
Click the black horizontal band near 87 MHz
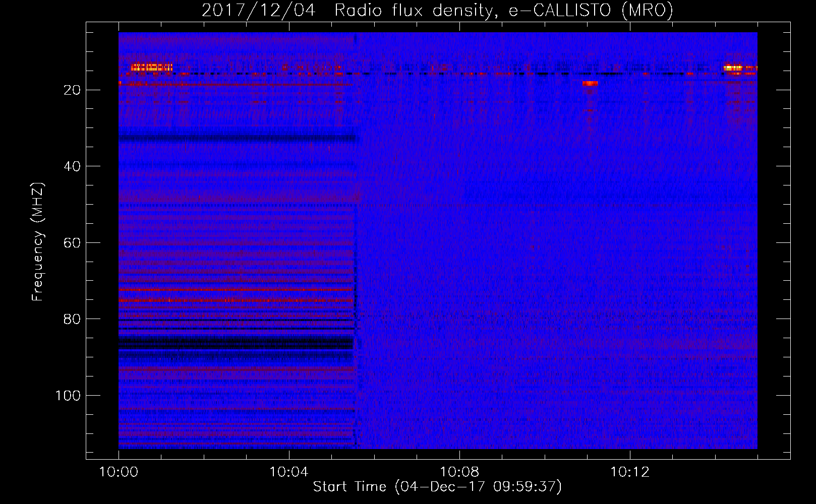pos(237,344)
